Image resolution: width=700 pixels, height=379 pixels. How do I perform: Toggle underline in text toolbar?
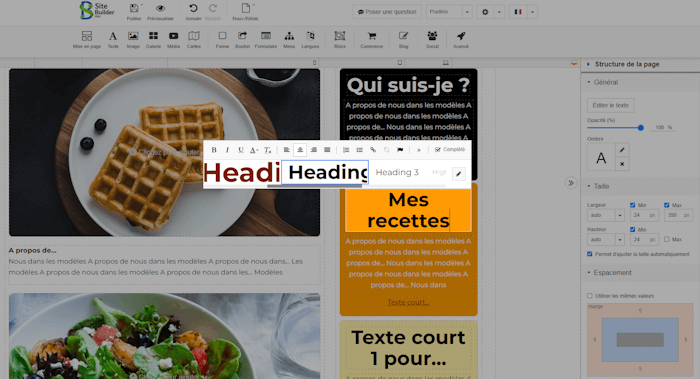(x=241, y=150)
